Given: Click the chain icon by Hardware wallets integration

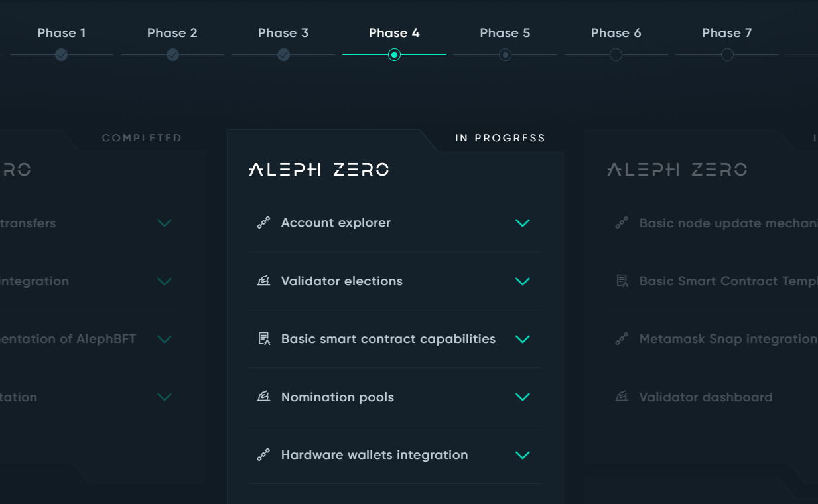Looking at the screenshot, I should coord(263,455).
